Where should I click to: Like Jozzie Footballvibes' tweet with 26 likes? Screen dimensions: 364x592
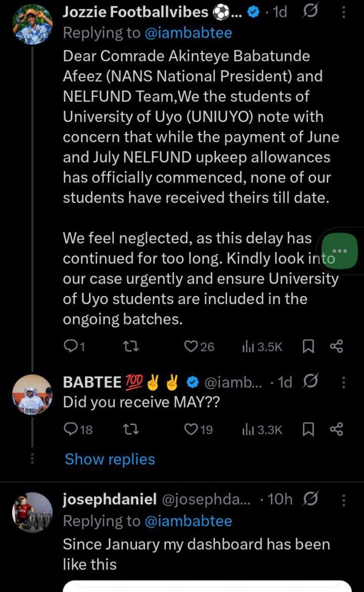click(191, 346)
